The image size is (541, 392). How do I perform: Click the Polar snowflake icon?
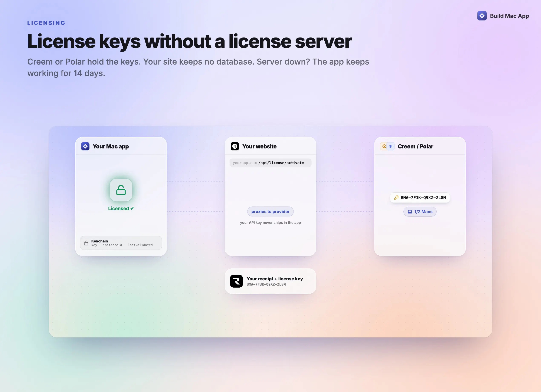[x=390, y=146]
